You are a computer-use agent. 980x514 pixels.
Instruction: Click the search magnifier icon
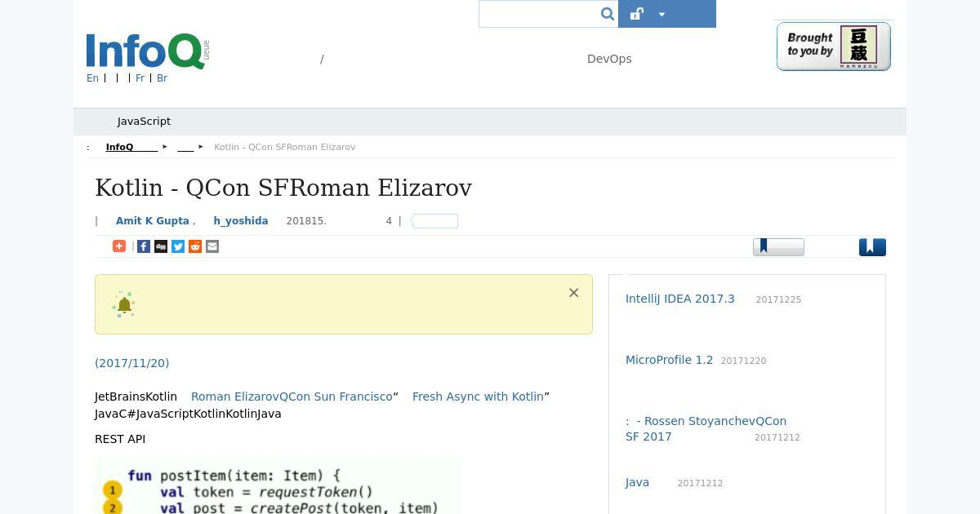pos(608,14)
